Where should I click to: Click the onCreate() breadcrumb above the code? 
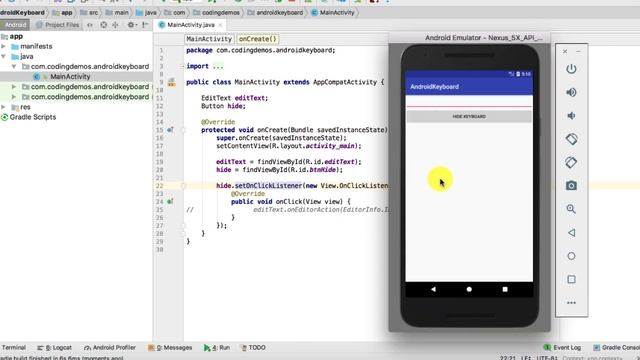click(258, 39)
